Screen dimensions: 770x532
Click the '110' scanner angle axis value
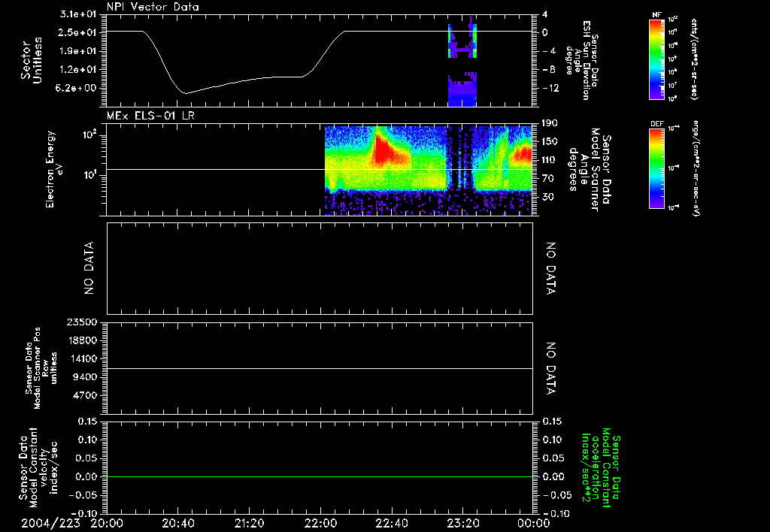click(550, 160)
